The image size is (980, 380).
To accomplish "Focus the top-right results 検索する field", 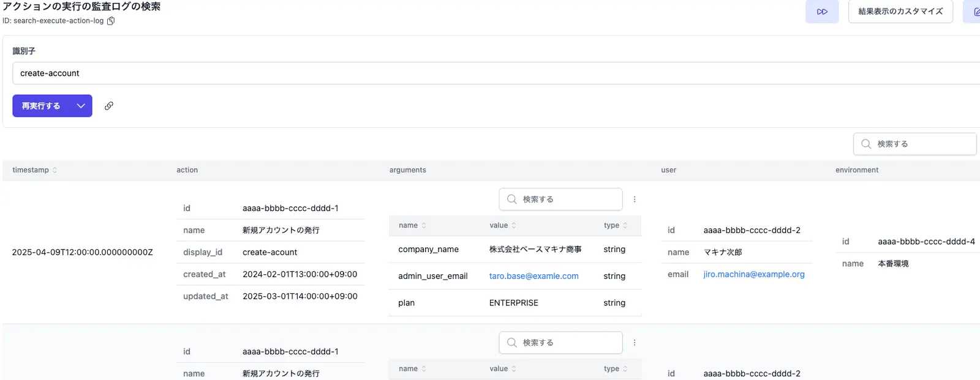I will pos(915,144).
